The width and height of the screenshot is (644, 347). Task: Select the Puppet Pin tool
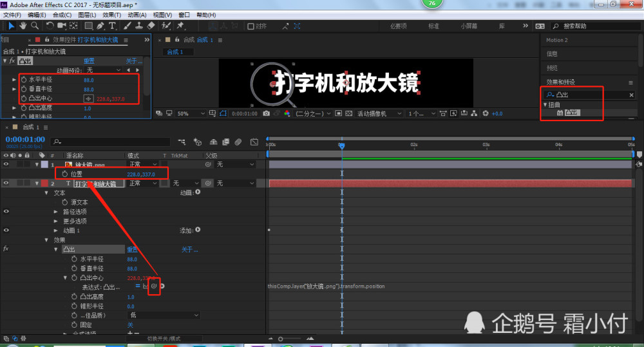[180, 26]
